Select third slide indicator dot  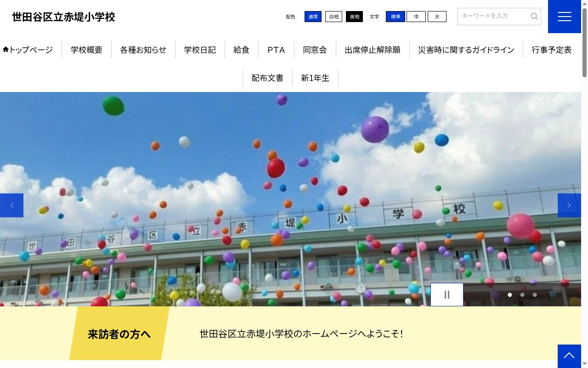[535, 295]
